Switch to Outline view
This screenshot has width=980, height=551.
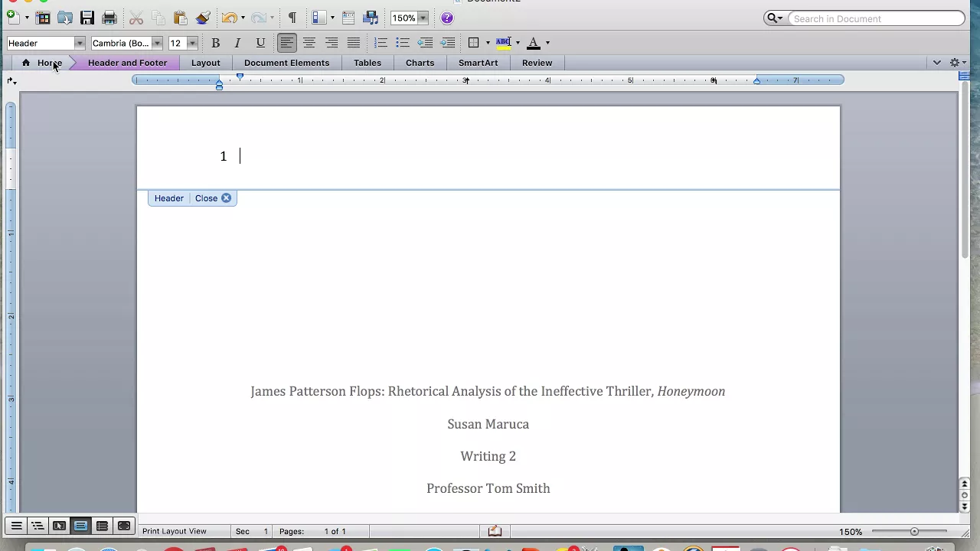[x=38, y=526]
